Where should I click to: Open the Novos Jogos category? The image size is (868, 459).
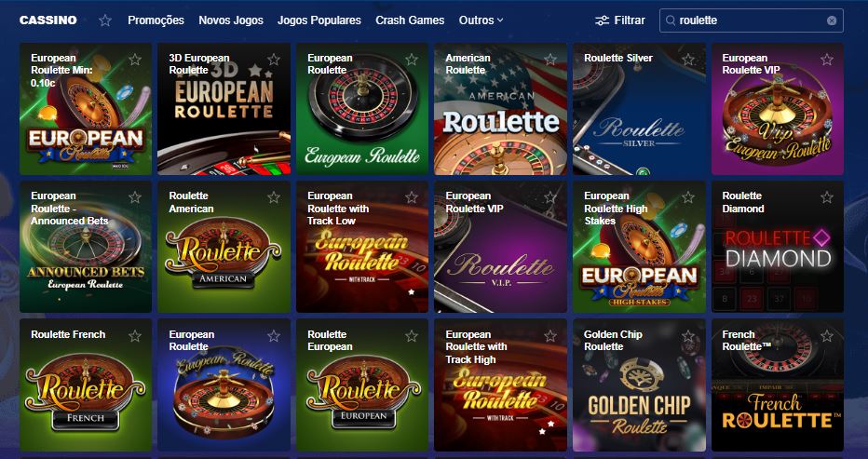point(231,20)
